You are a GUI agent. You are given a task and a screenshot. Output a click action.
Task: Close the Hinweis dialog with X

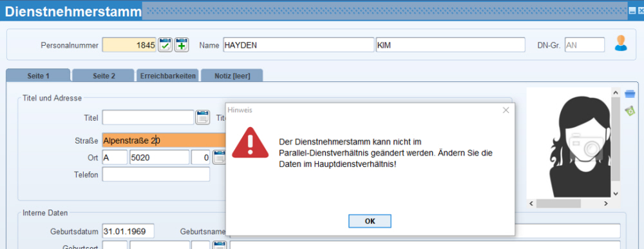pos(506,110)
